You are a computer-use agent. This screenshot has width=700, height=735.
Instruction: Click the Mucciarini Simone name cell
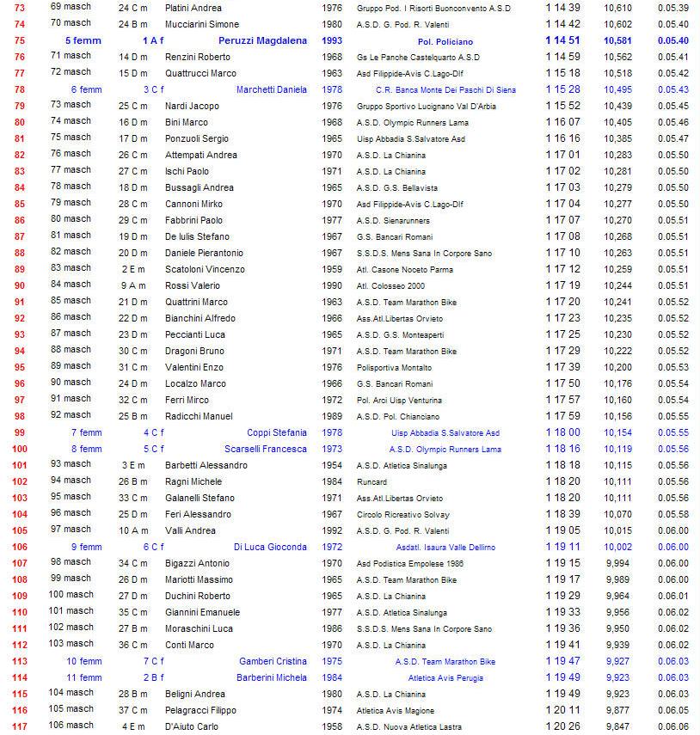pyautogui.click(x=202, y=24)
